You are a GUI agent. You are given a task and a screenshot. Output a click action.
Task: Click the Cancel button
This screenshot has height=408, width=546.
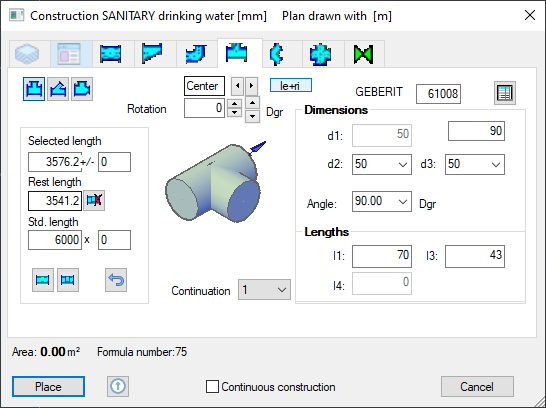477,386
